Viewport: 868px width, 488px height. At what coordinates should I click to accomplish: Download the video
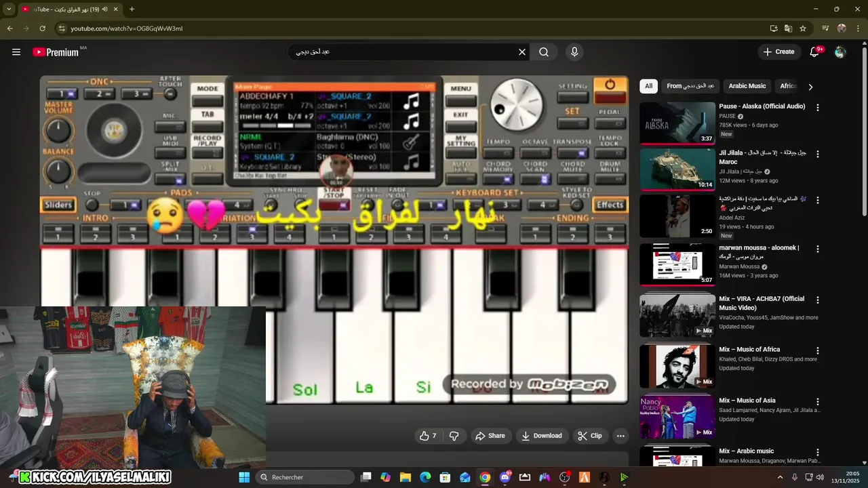pos(541,436)
